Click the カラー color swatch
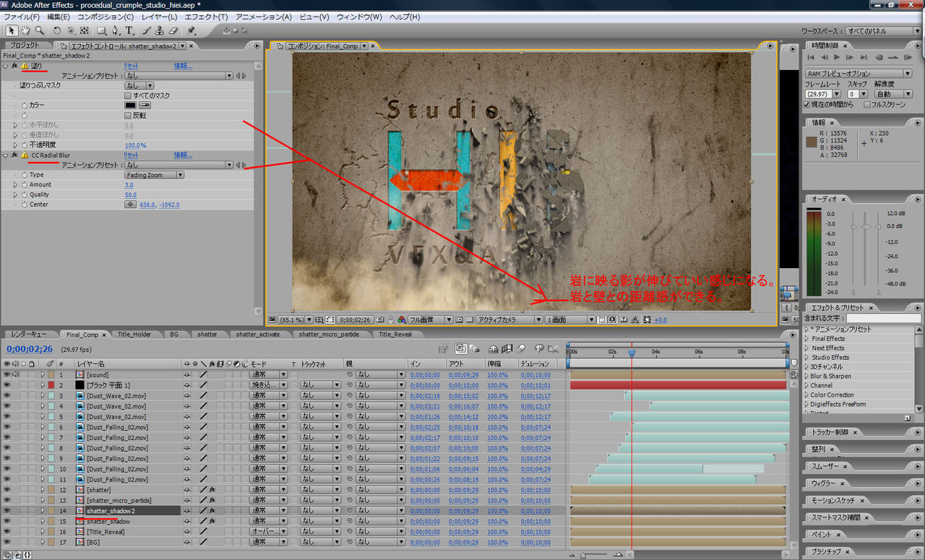 130,105
